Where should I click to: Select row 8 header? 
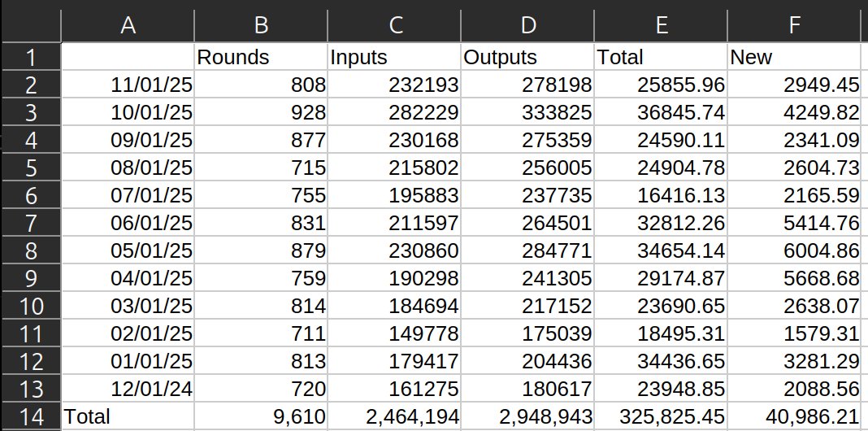point(31,250)
